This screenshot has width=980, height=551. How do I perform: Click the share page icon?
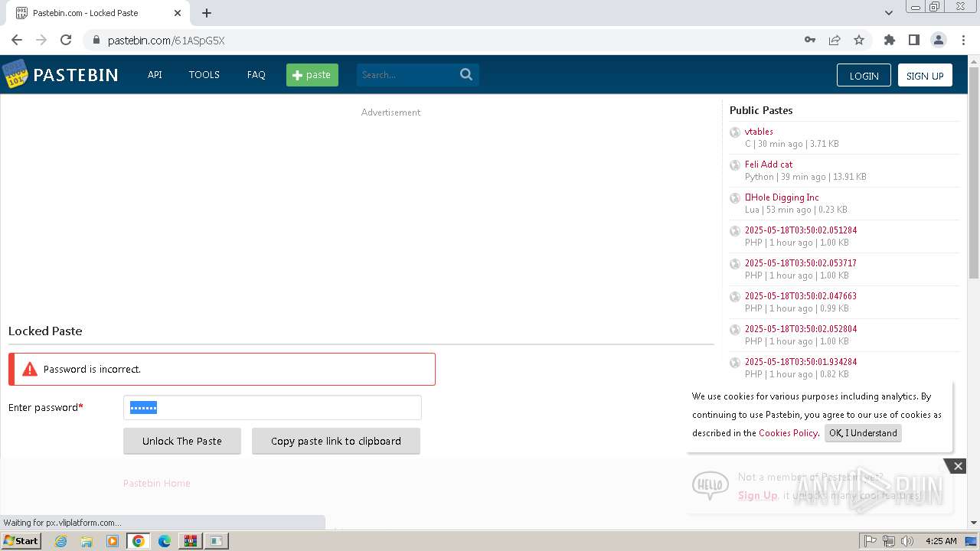[835, 40]
